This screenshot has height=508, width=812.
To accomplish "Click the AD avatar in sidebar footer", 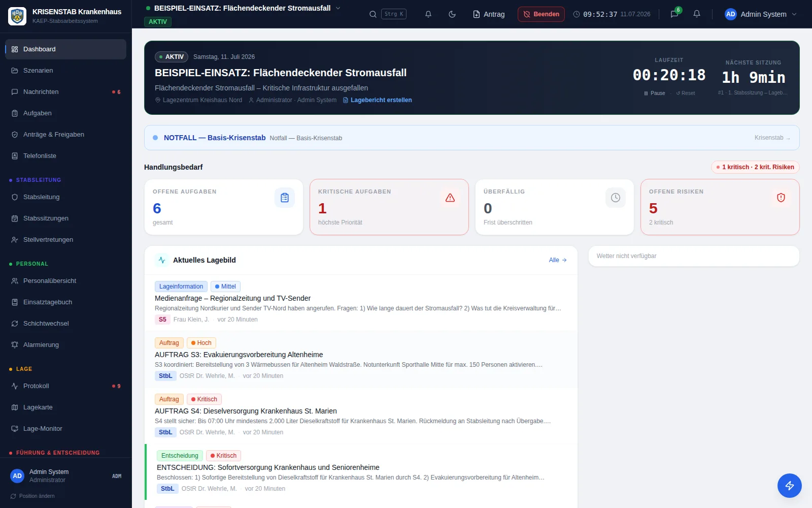I will tap(17, 476).
